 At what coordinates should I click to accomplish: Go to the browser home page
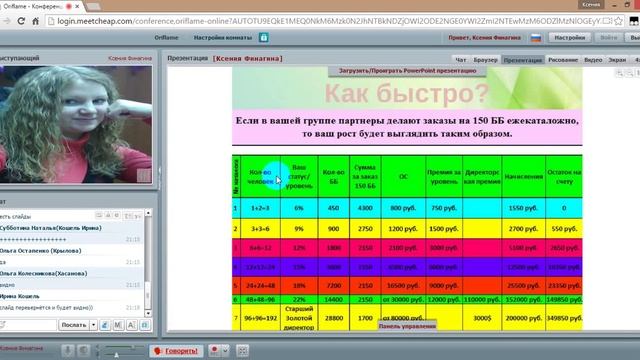click(36, 21)
